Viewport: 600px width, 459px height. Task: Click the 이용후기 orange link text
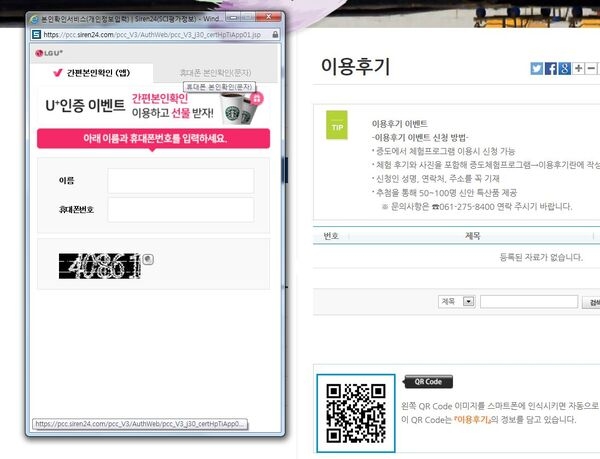coord(472,420)
